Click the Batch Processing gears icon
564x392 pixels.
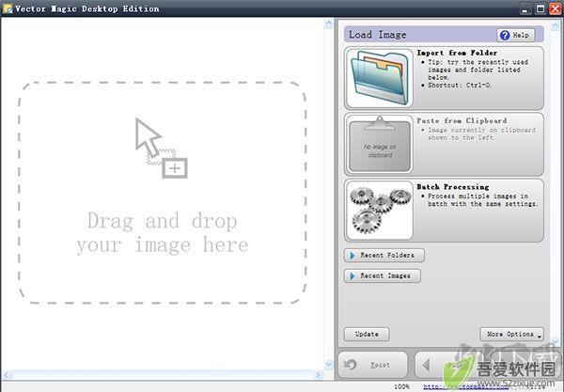[x=380, y=211]
